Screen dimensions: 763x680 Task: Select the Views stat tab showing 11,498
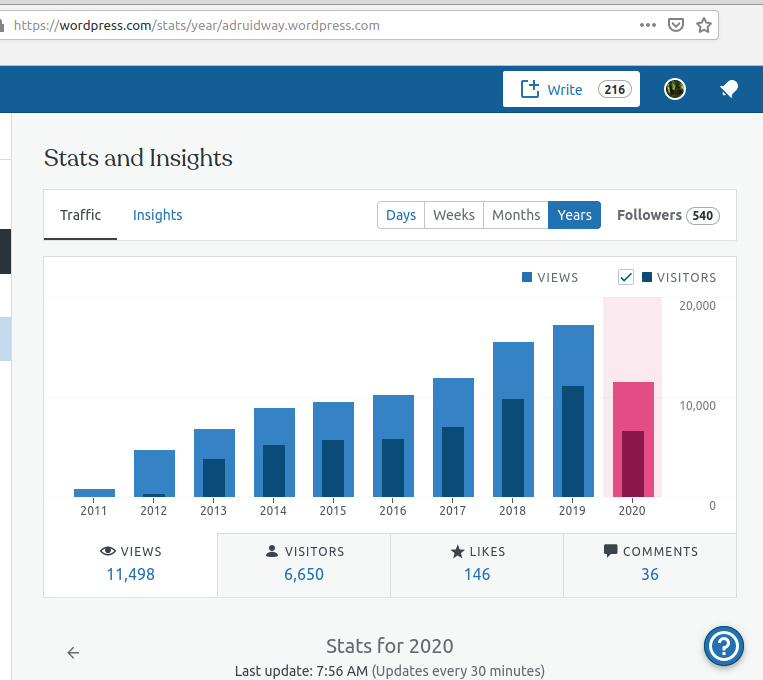click(x=130, y=564)
